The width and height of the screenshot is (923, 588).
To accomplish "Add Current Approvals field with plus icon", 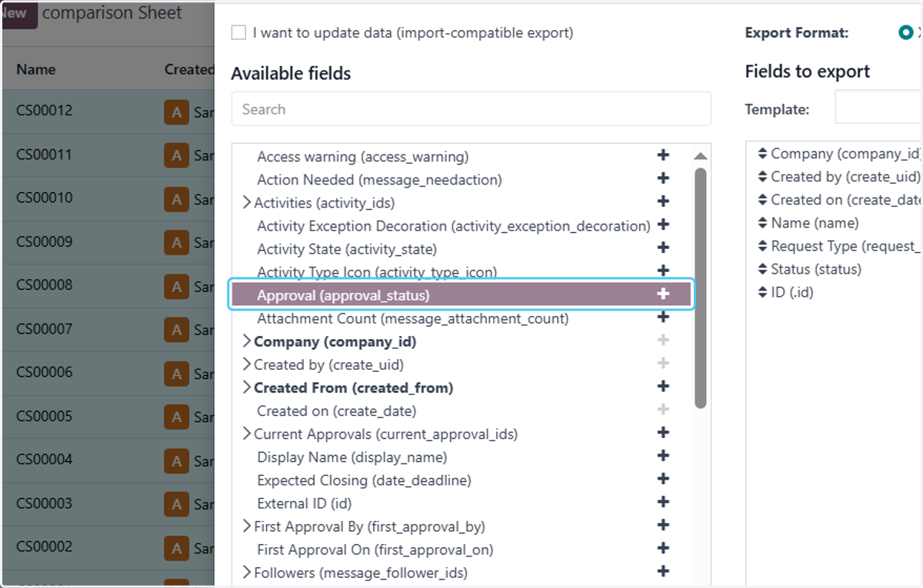I will 663,432.
